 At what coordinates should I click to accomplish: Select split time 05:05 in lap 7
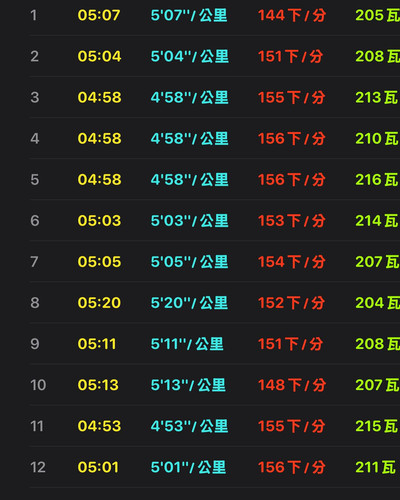point(99,262)
